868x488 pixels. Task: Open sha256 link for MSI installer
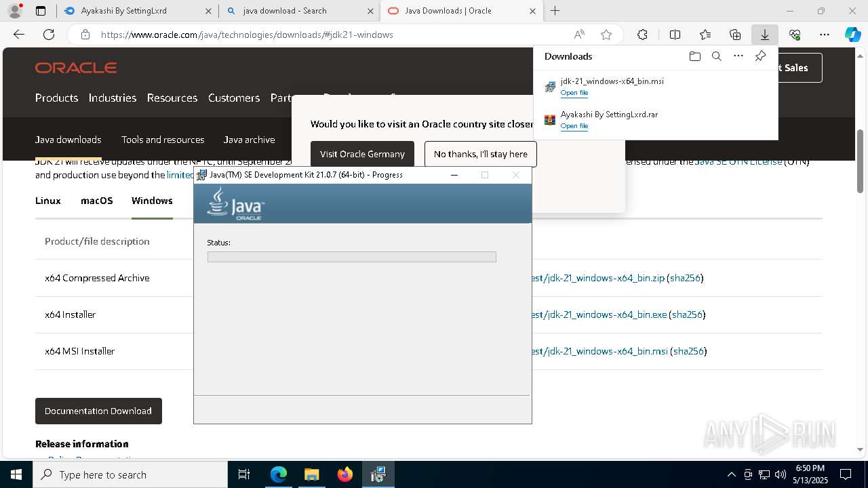(x=688, y=351)
